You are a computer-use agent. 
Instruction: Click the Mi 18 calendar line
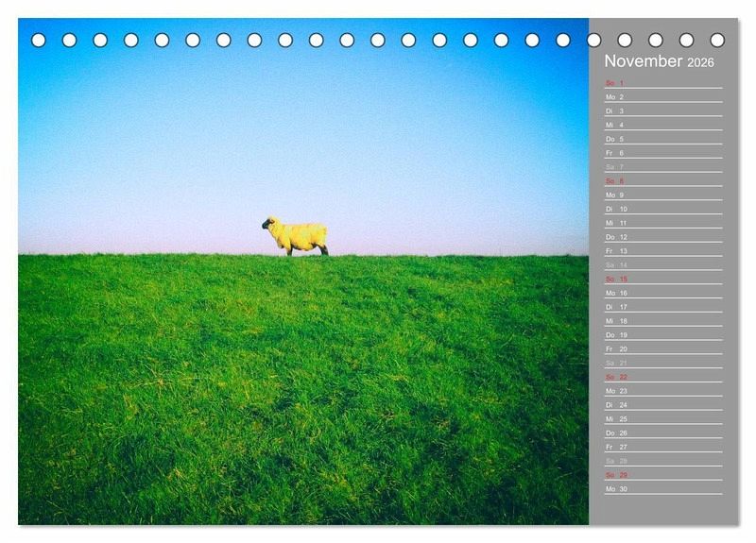[x=662, y=321]
